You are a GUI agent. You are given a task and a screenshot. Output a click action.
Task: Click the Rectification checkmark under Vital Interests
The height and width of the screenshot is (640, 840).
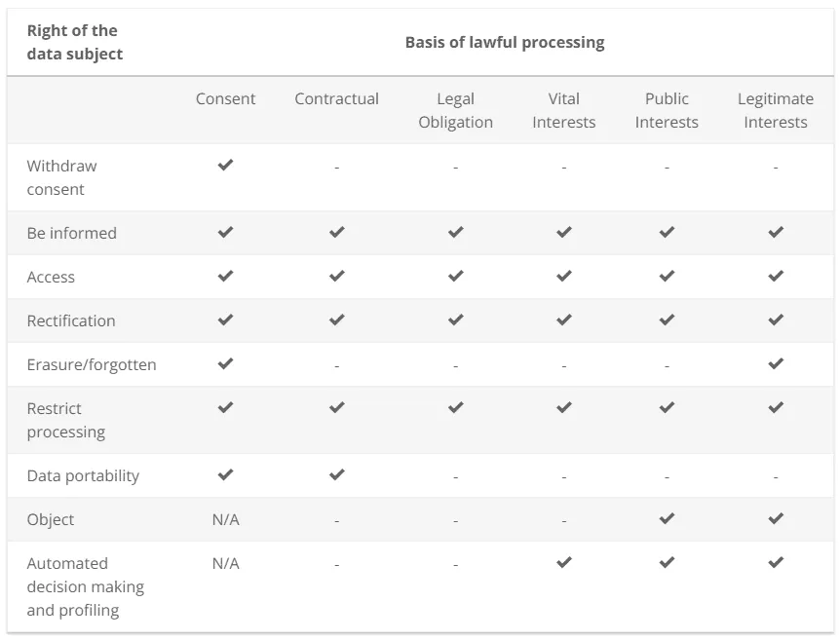click(x=563, y=320)
